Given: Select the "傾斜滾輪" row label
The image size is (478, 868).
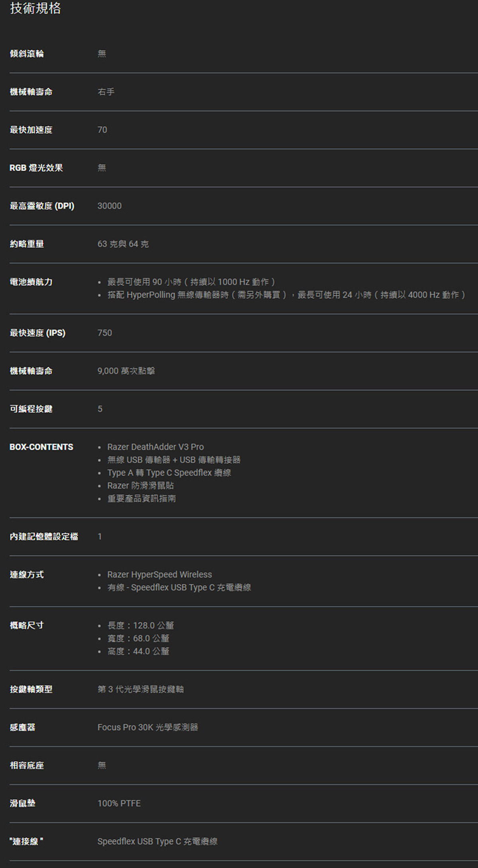Looking at the screenshot, I should pos(27,54).
